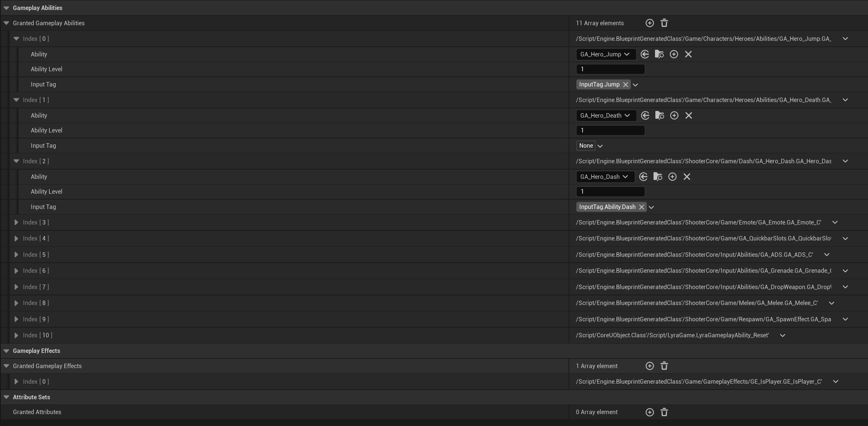Image resolution: width=868 pixels, height=426 pixels.
Task: Collapse the Gameplay Abilities section
Action: pos(6,8)
